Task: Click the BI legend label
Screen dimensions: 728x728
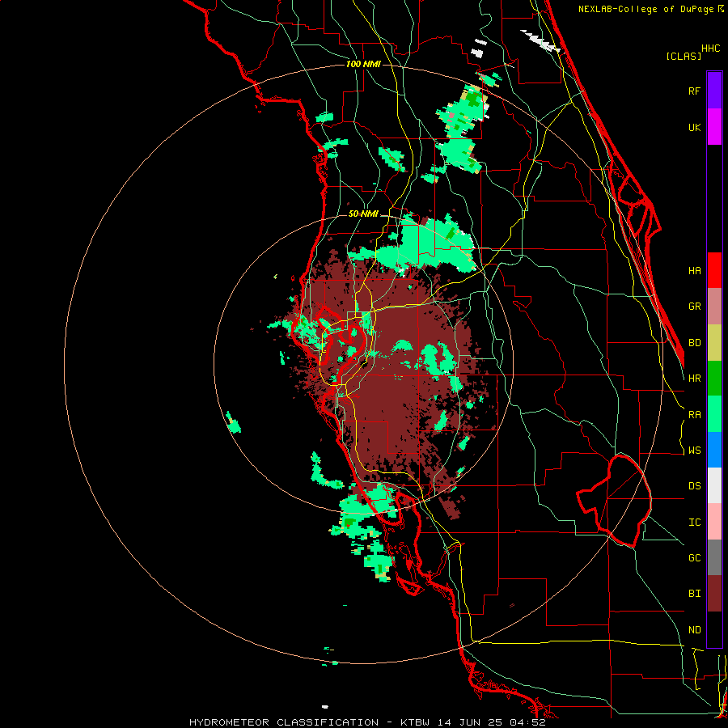Action: [695, 594]
